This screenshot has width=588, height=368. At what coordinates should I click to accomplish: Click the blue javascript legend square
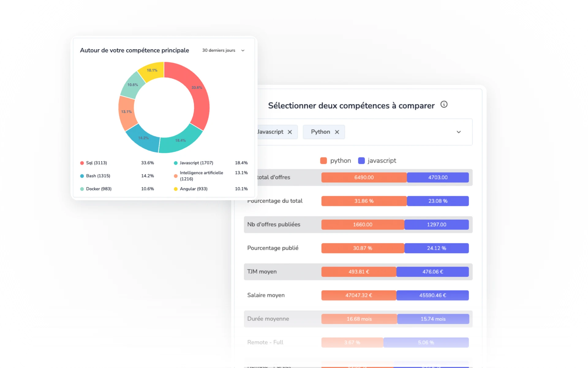(361, 160)
